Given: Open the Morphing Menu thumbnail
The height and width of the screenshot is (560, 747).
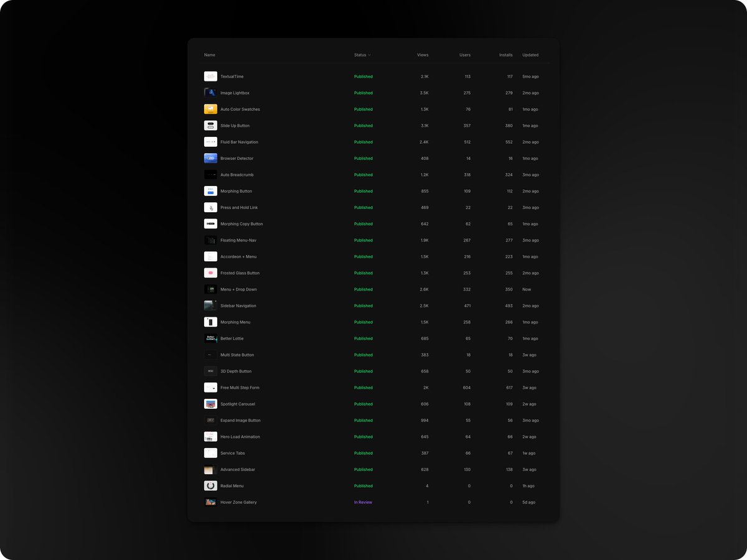Looking at the screenshot, I should point(210,322).
